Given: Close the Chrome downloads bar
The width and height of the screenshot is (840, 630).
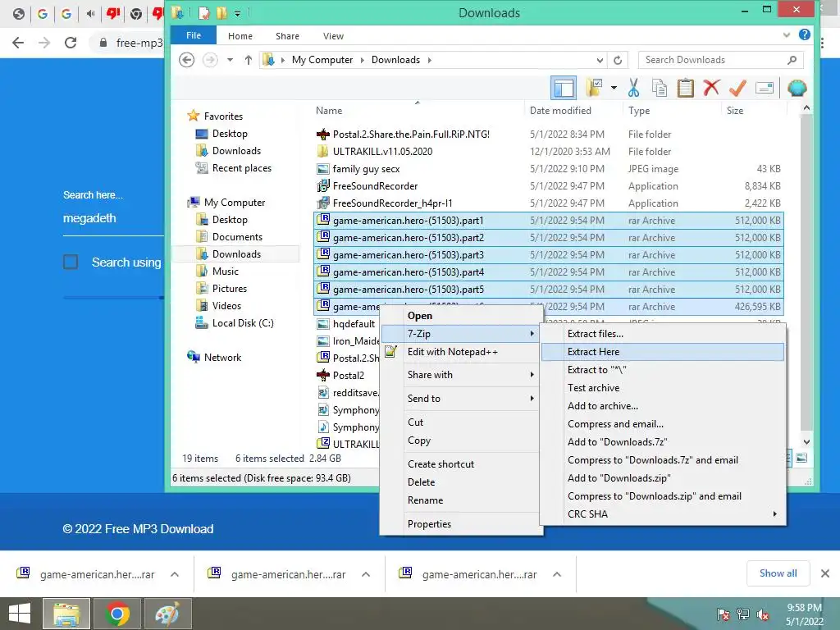Looking at the screenshot, I should (x=825, y=573).
